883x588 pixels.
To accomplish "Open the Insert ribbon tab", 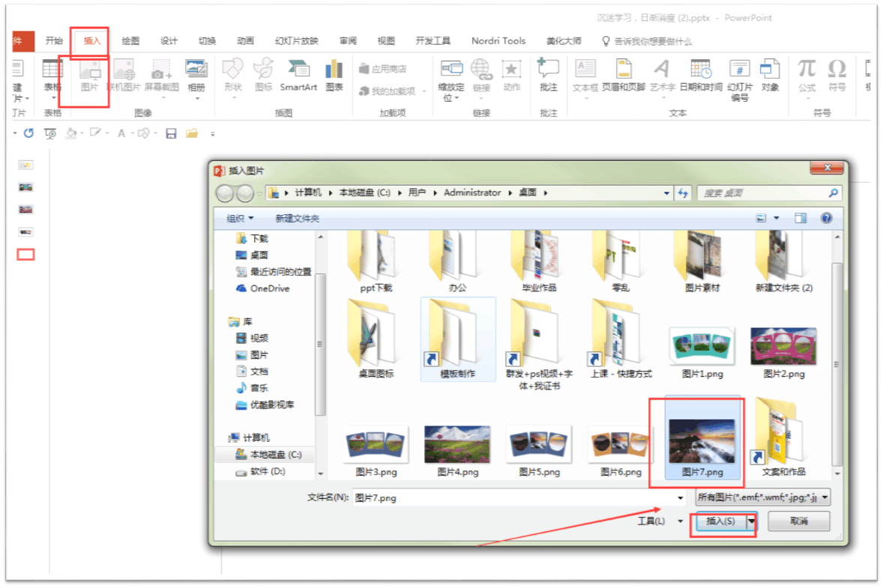I will pyautogui.click(x=91, y=40).
